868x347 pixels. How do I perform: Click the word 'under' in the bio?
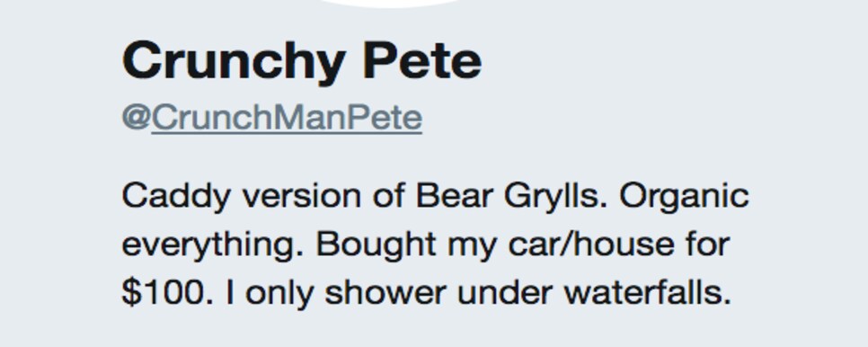tap(505, 293)
